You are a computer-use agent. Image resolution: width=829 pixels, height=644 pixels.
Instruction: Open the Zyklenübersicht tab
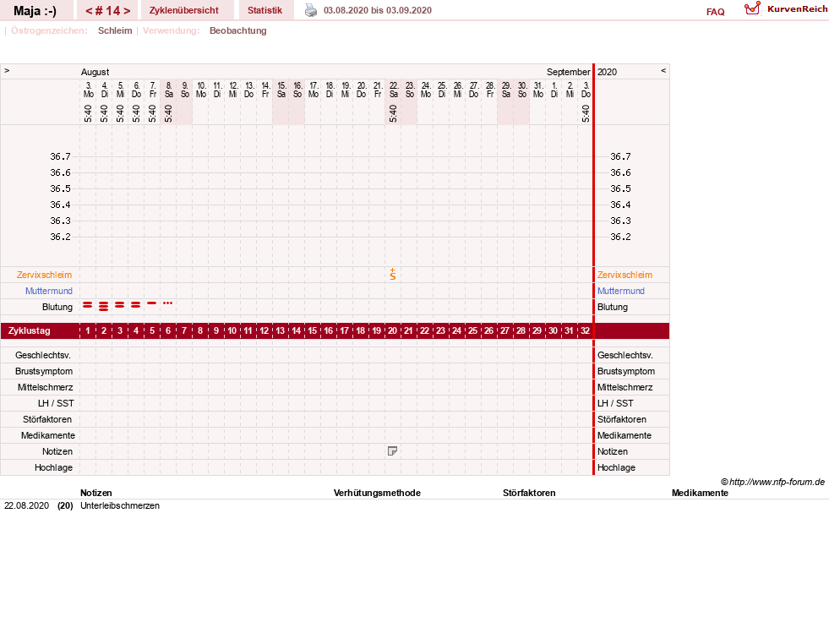[x=184, y=10]
